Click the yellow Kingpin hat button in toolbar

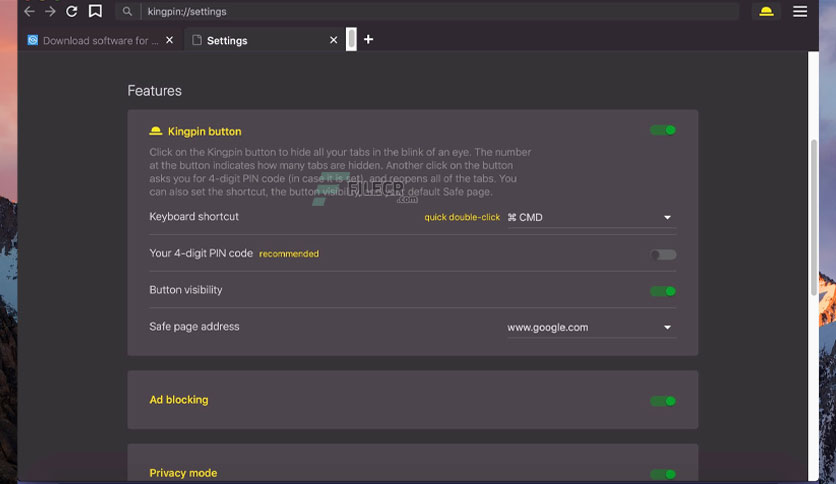pos(766,11)
